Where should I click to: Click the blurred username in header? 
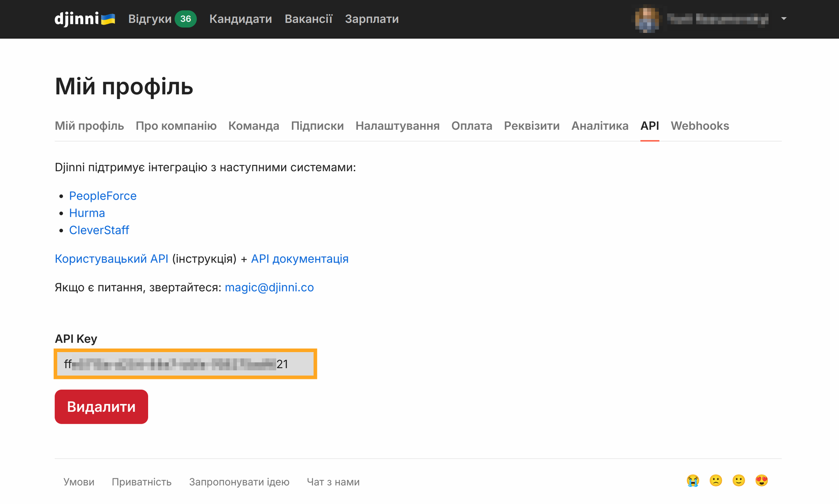tap(718, 19)
